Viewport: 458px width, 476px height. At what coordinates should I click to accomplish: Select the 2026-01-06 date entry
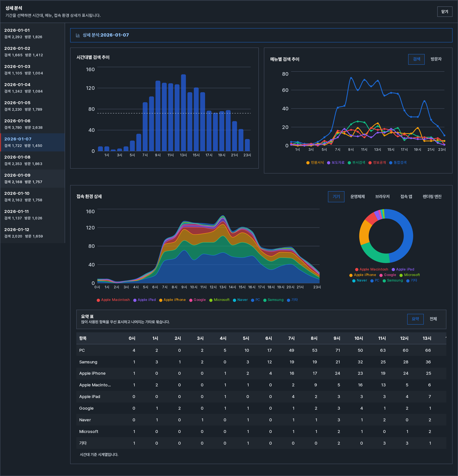[x=33, y=124]
